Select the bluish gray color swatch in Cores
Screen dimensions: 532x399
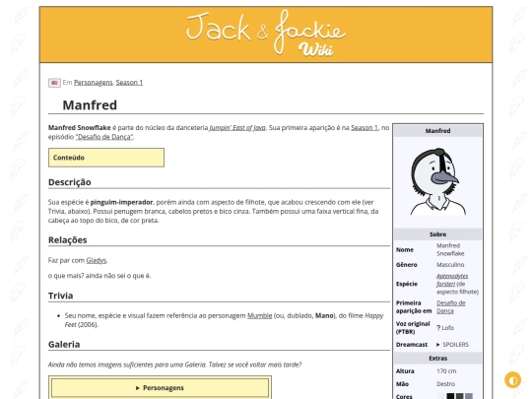tap(469, 396)
